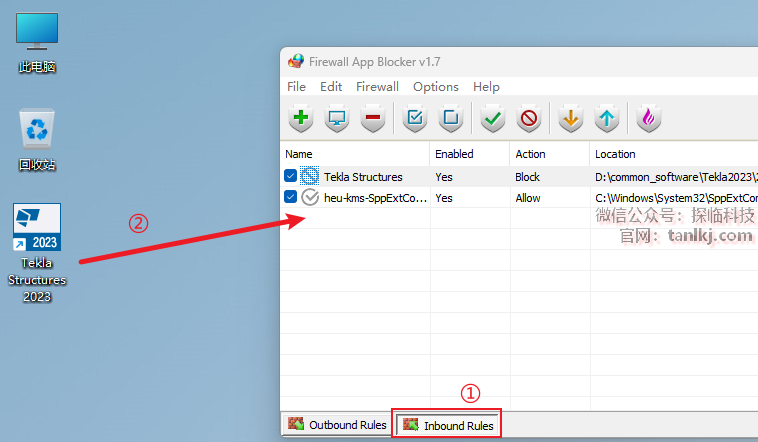Open the Options menu
Viewport: 758px width, 442px height.
click(436, 87)
